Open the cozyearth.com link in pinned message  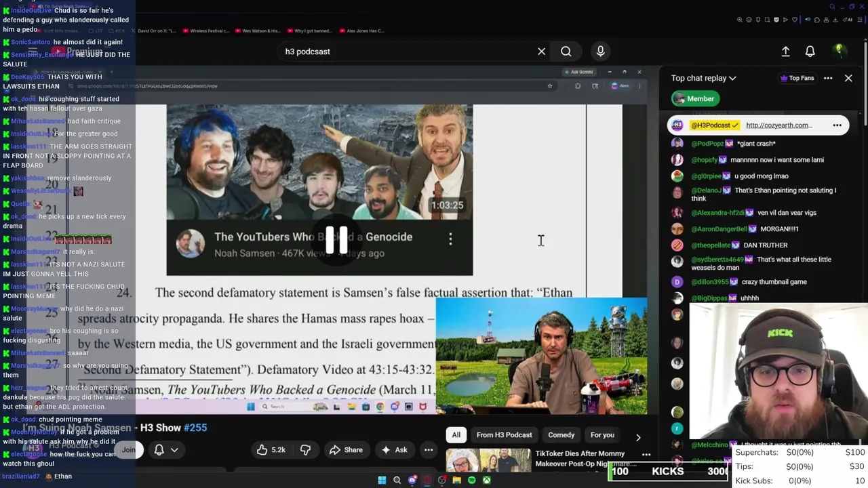click(x=778, y=125)
